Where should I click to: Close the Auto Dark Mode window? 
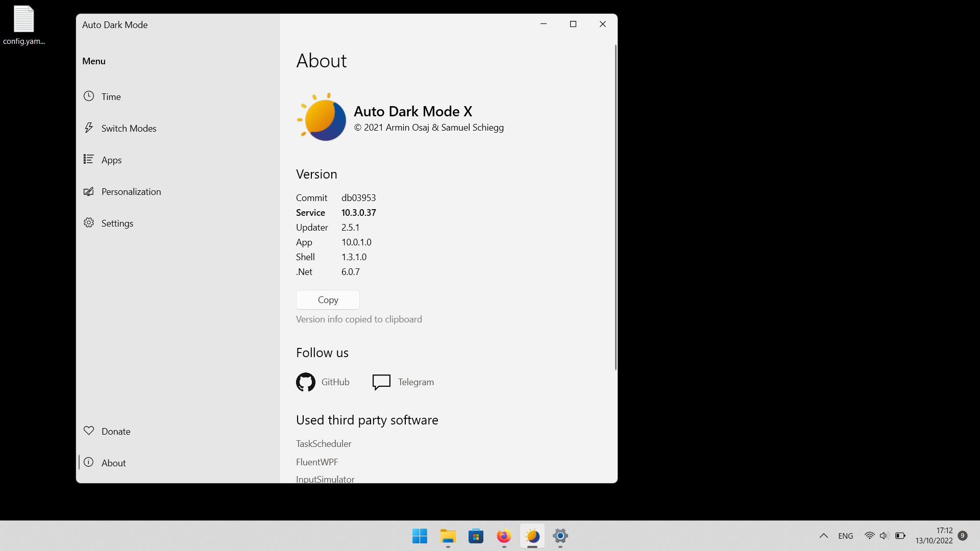click(x=603, y=24)
